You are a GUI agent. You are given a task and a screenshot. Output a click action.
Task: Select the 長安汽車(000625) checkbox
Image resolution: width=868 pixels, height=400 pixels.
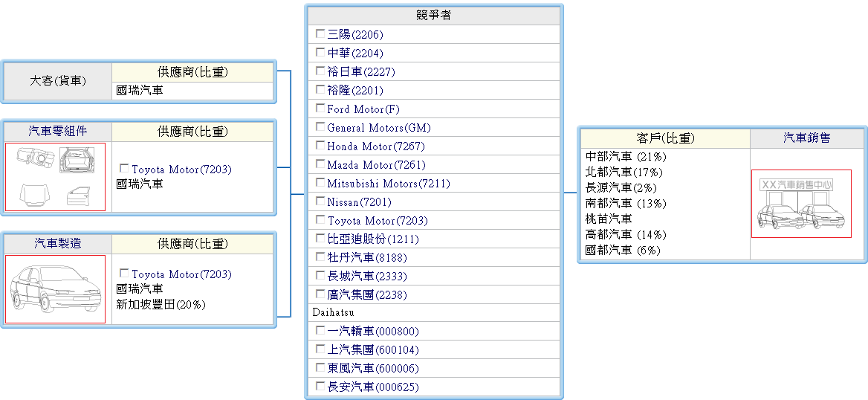[x=320, y=386]
